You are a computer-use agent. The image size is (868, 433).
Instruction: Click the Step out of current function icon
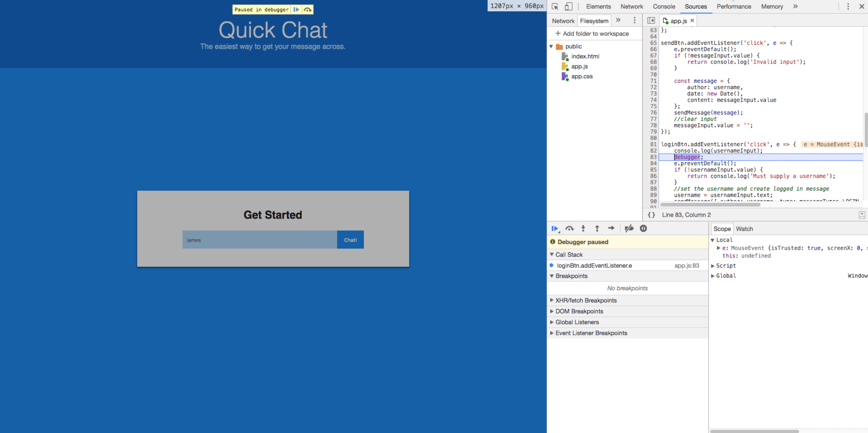tap(597, 228)
